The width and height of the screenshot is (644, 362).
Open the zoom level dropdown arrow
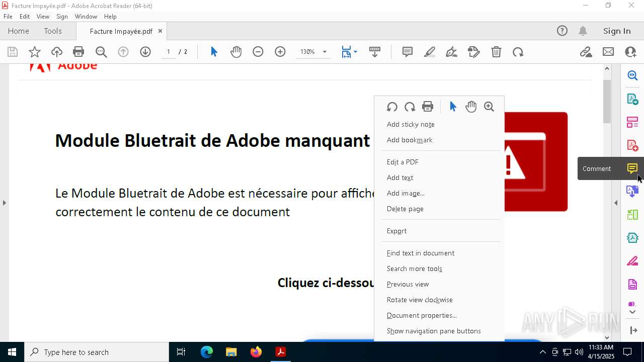coord(325,52)
